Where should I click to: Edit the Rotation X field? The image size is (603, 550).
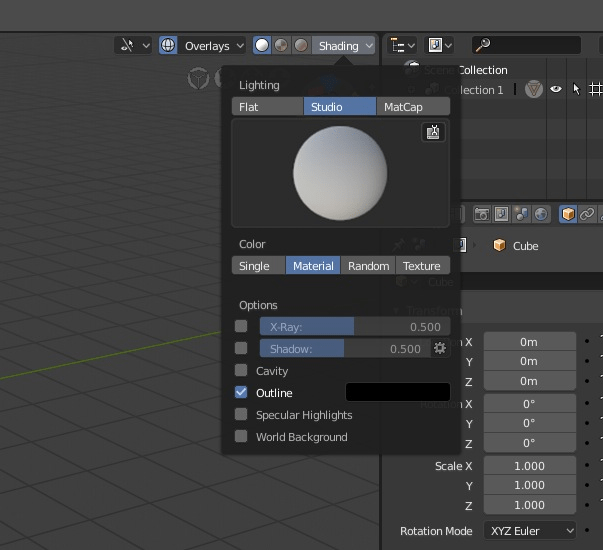click(x=530, y=403)
